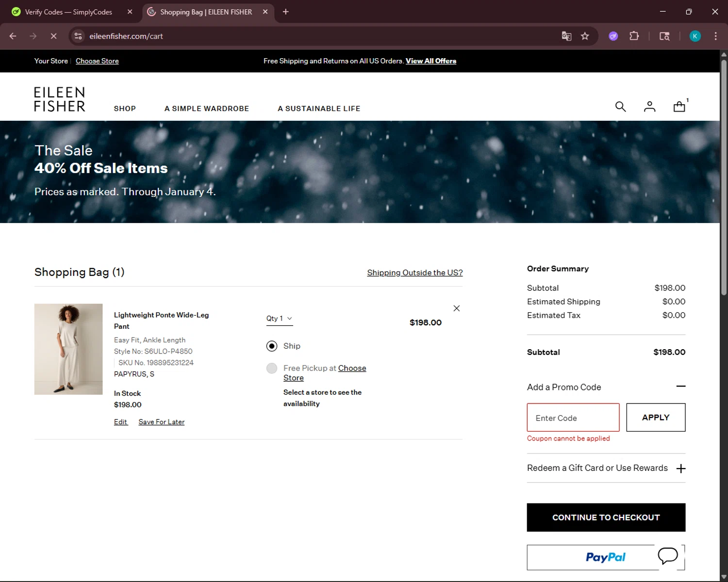Screen dimensions: 728x582
Task: Open the SHOP menu
Action: (125, 109)
